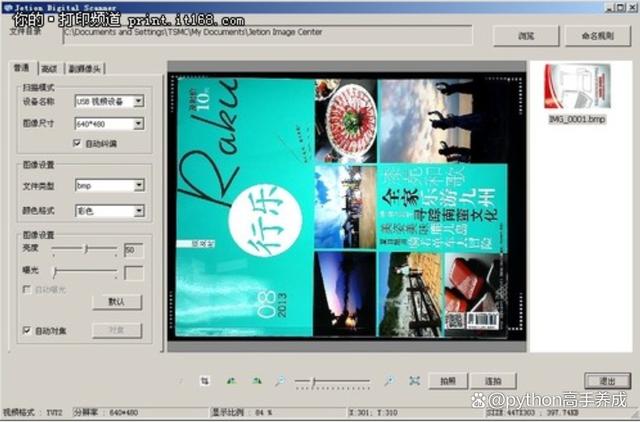Open the 颜色格式 color format dropdown
This screenshot has width=640, height=422.
tap(138, 211)
